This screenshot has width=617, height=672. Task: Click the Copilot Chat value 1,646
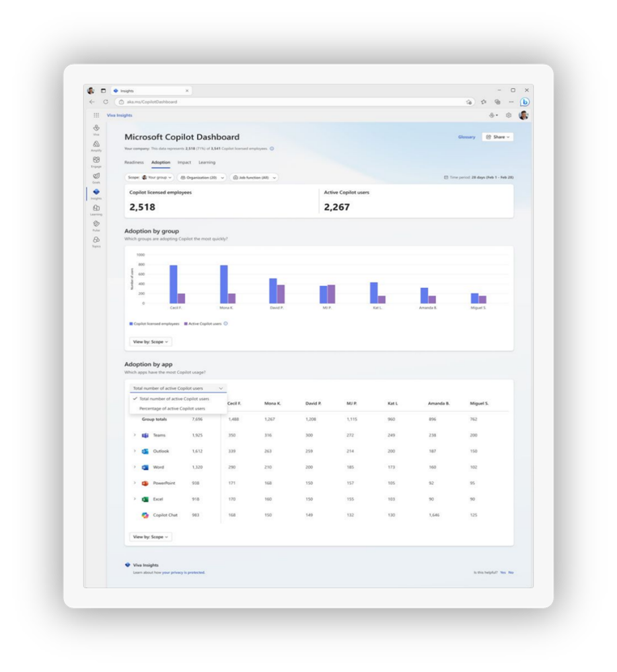434,515
